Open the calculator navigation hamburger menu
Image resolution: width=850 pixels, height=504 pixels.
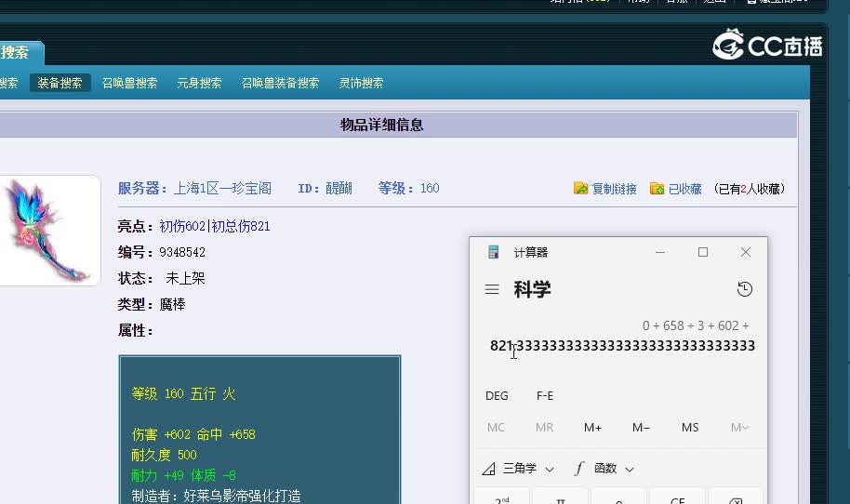click(492, 290)
